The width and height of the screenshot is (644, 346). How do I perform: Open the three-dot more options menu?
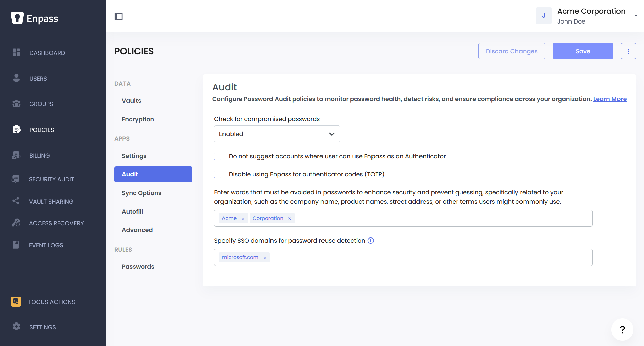pos(628,51)
